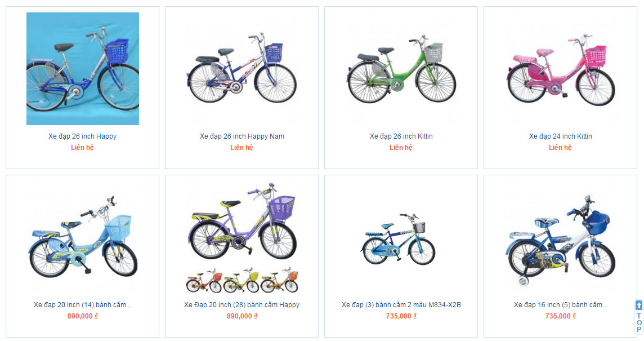This screenshot has width=644, height=341.
Task: Select the pink Kittin 24 inch bicycle image
Action: point(561,69)
